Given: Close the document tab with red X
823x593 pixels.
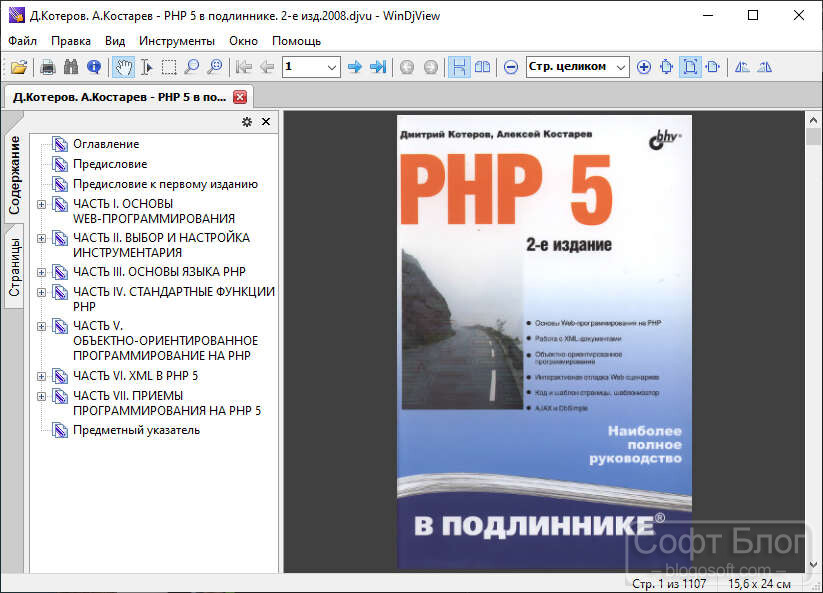Looking at the screenshot, I should [x=240, y=97].
